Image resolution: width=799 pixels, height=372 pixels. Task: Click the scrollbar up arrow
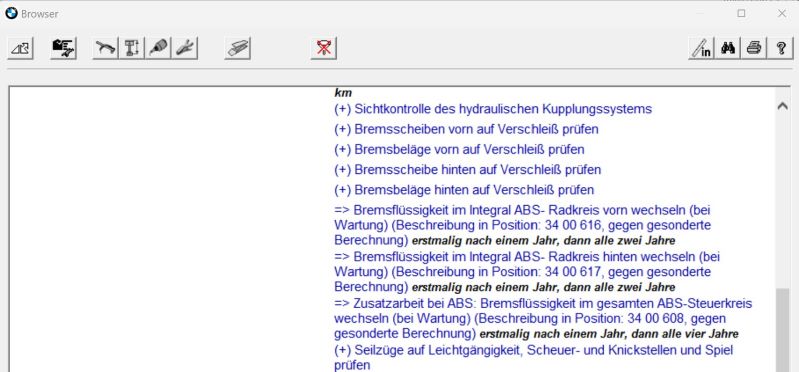coord(782,105)
